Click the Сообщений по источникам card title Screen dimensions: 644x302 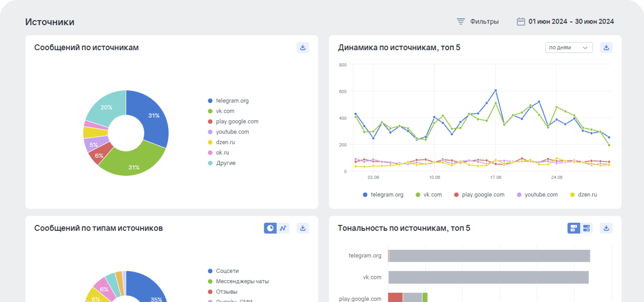coord(86,47)
